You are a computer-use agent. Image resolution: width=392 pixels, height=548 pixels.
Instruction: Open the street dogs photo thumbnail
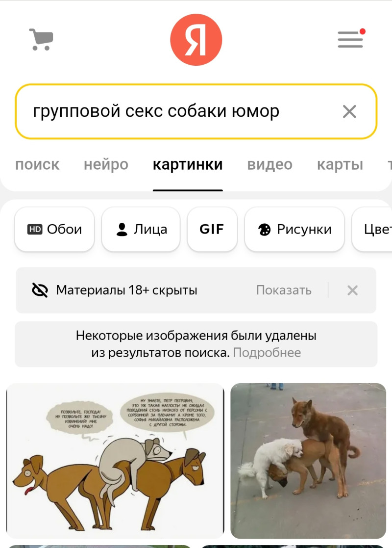point(308,461)
